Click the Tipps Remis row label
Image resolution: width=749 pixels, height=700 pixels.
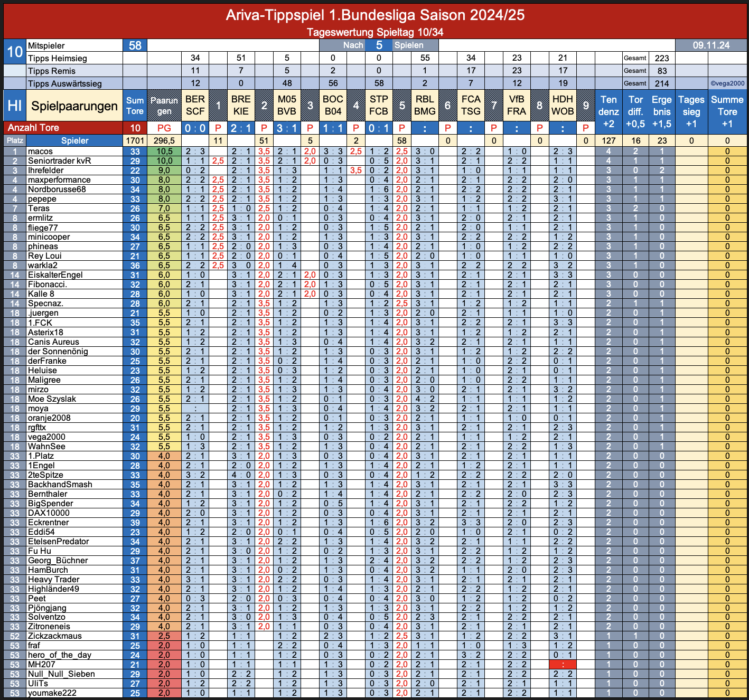click(74, 71)
